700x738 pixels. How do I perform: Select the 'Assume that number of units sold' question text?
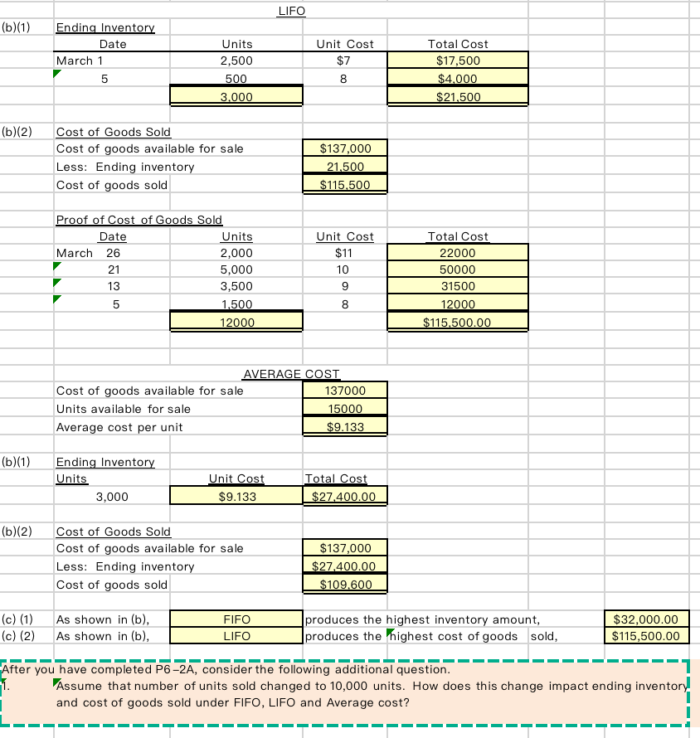(x=372, y=694)
